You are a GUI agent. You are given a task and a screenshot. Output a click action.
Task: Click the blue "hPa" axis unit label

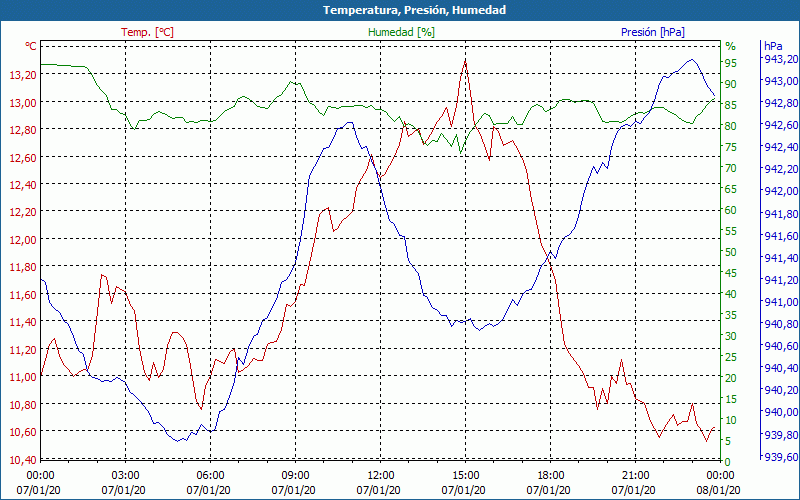click(773, 46)
